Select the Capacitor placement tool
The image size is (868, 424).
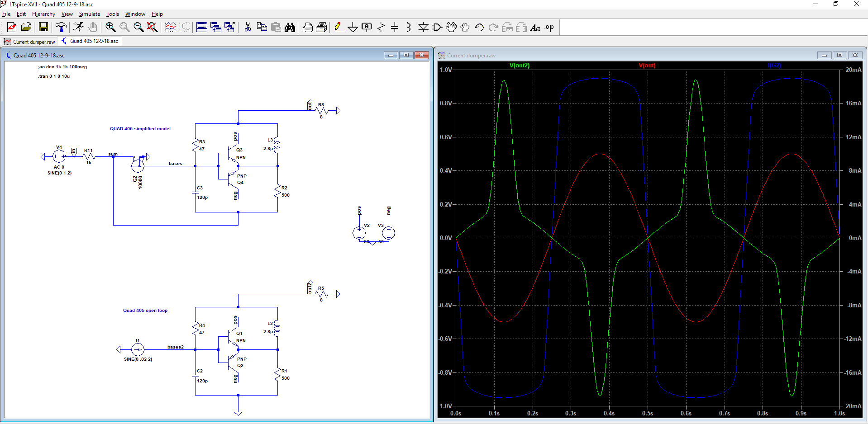(x=395, y=28)
